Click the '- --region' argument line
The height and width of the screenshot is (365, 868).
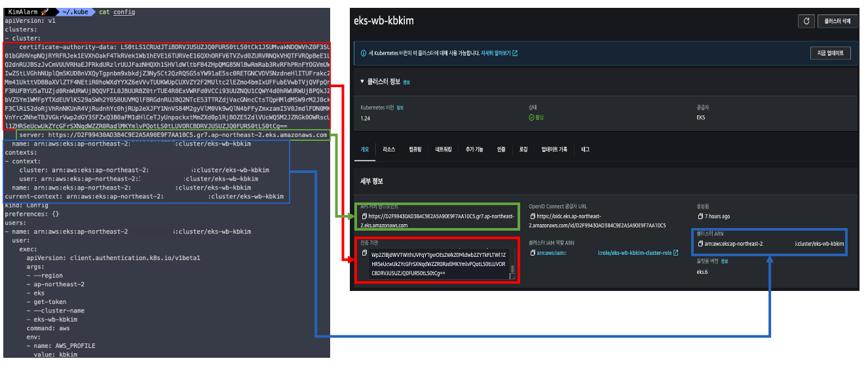pyautogui.click(x=45, y=276)
